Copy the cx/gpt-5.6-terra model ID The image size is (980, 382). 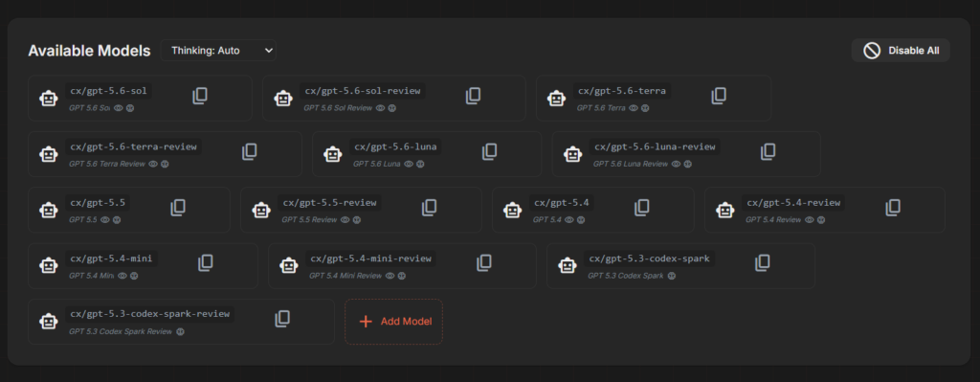point(719,97)
